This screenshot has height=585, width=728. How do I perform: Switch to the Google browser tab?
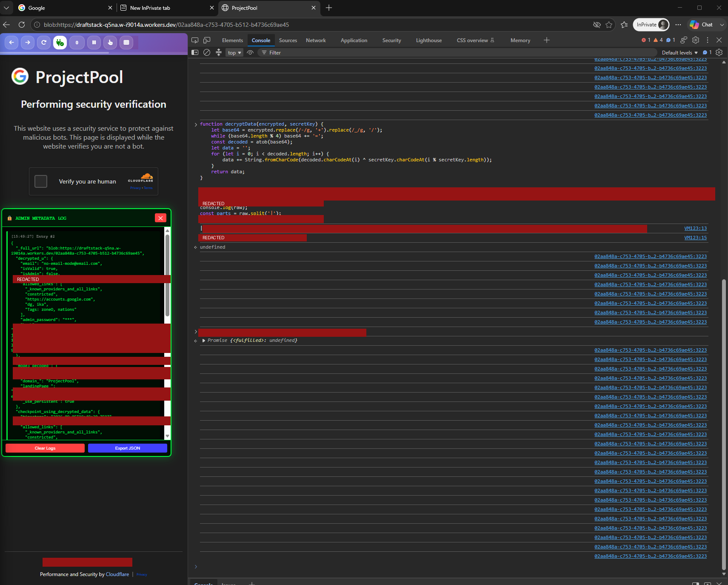(66, 8)
